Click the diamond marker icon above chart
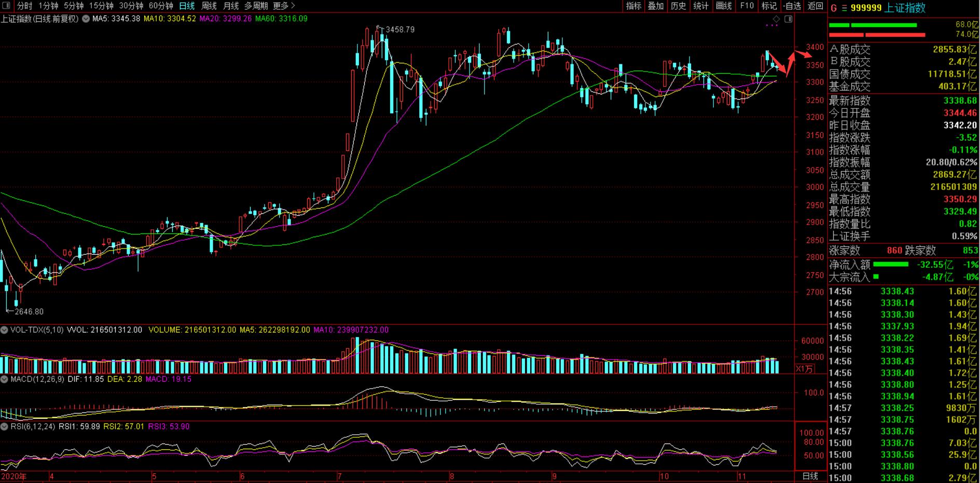This screenshot has width=980, height=483. pos(776,19)
